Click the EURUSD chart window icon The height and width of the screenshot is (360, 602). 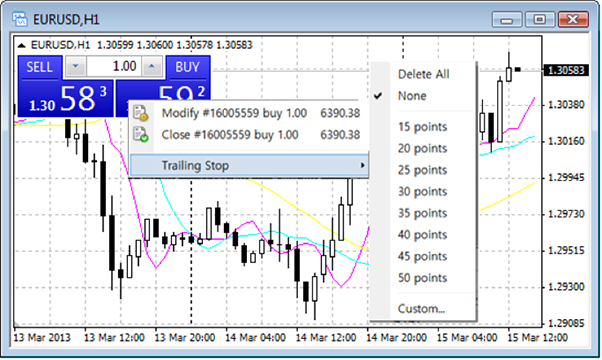[x=20, y=19]
